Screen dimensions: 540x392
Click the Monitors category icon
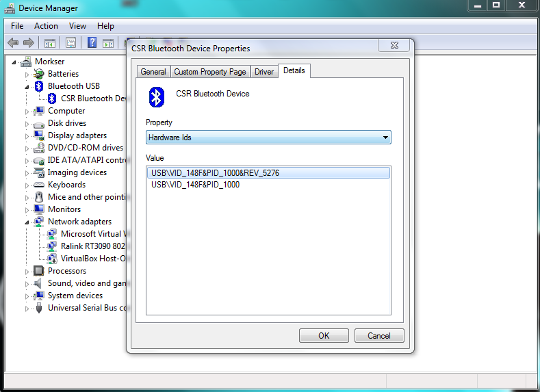click(39, 209)
